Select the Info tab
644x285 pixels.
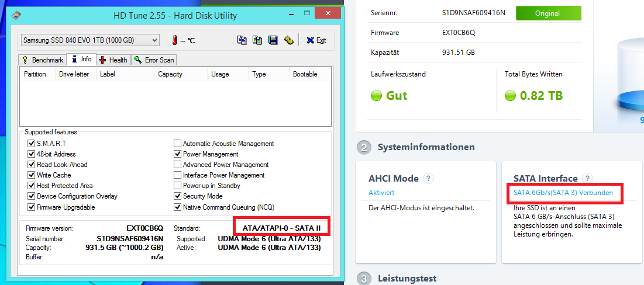(81, 59)
